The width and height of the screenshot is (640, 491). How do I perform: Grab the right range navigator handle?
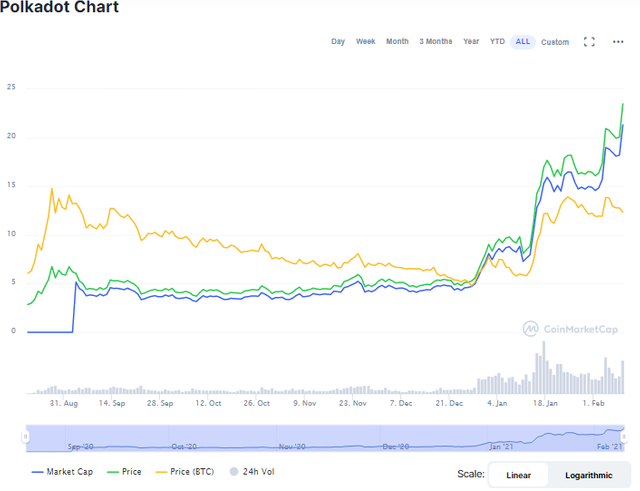[624, 437]
